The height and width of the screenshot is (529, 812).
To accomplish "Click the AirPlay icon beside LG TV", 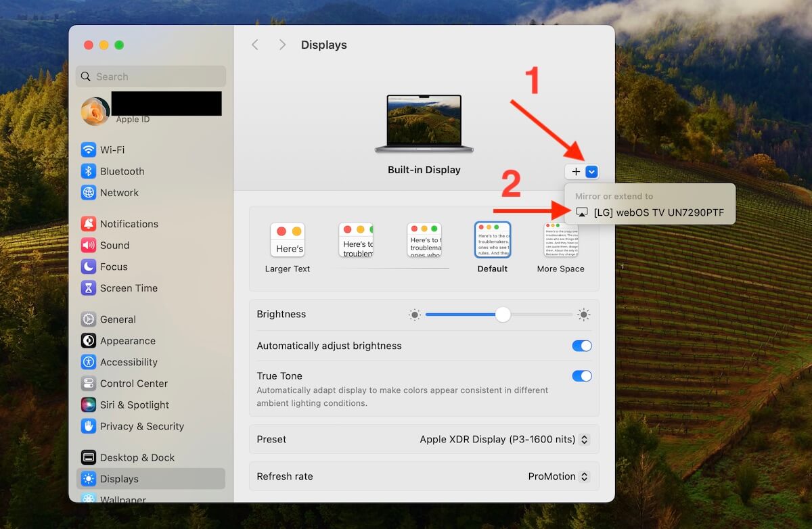I will (x=582, y=212).
